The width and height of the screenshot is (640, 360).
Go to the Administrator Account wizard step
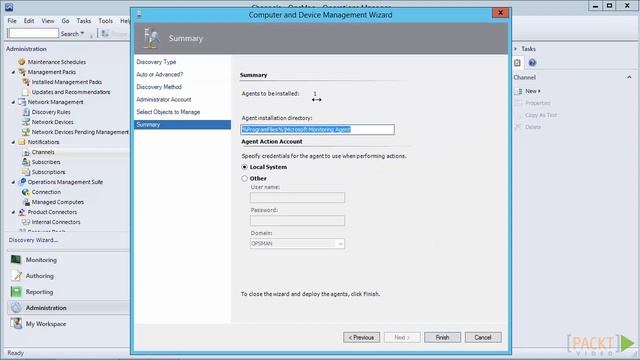click(164, 100)
